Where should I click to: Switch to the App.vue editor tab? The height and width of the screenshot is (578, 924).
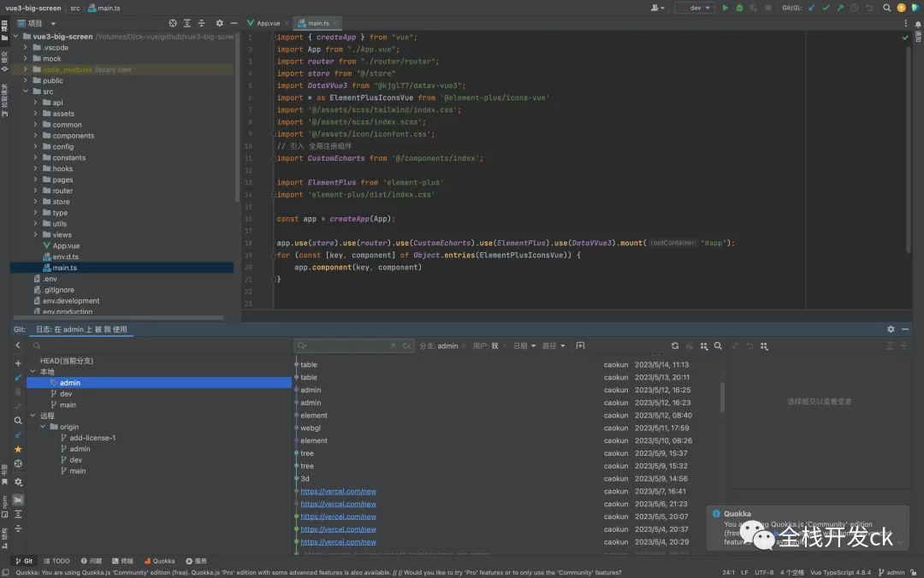click(268, 23)
